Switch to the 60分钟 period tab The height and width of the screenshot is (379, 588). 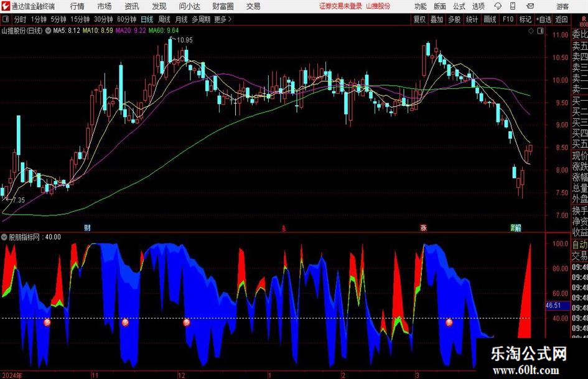coord(126,19)
